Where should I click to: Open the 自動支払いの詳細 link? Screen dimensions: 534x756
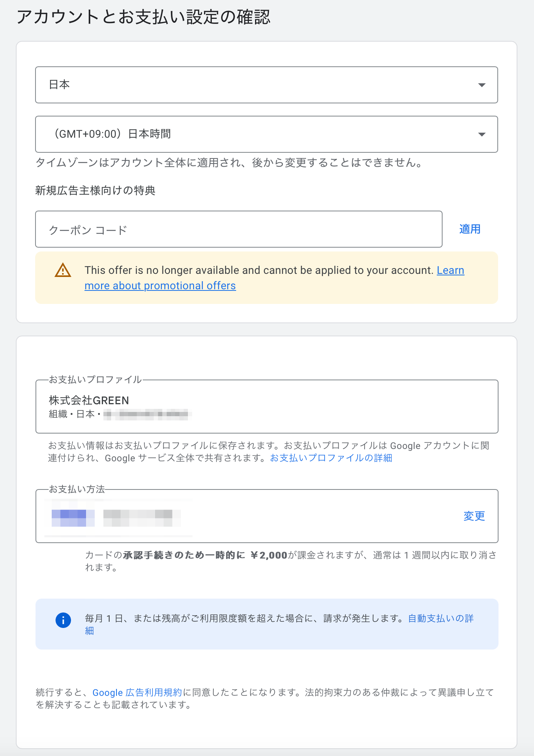tap(441, 619)
